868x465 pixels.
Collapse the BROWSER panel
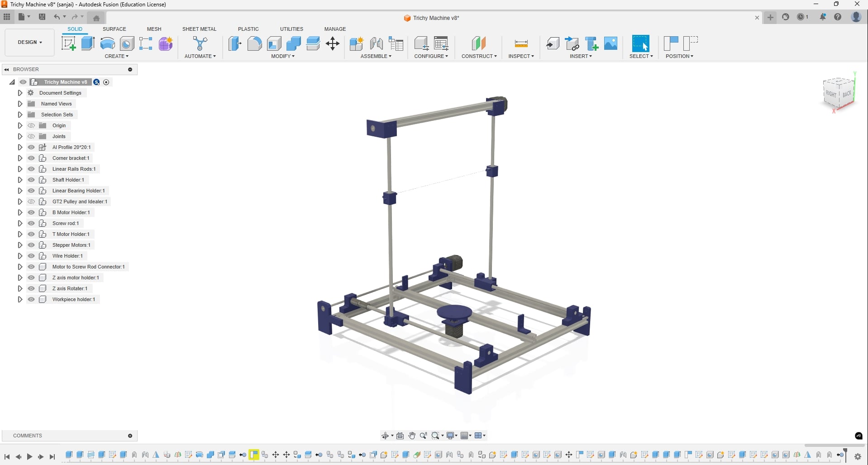click(x=6, y=69)
